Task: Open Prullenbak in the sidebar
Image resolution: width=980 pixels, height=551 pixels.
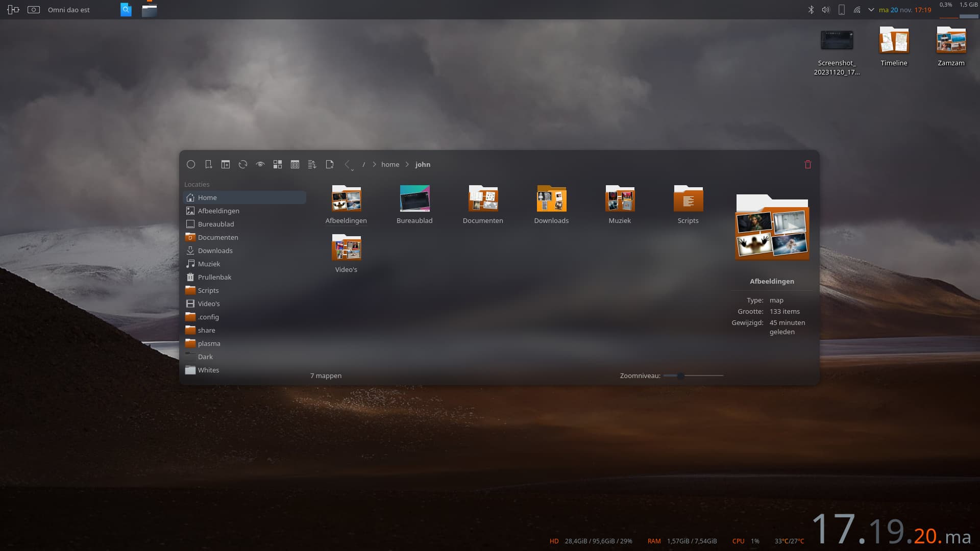Action: click(x=244, y=277)
